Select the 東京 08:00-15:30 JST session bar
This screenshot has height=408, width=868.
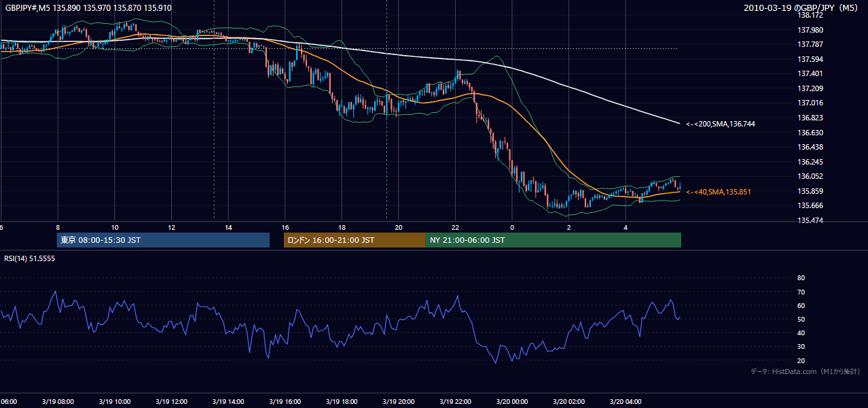coord(163,240)
